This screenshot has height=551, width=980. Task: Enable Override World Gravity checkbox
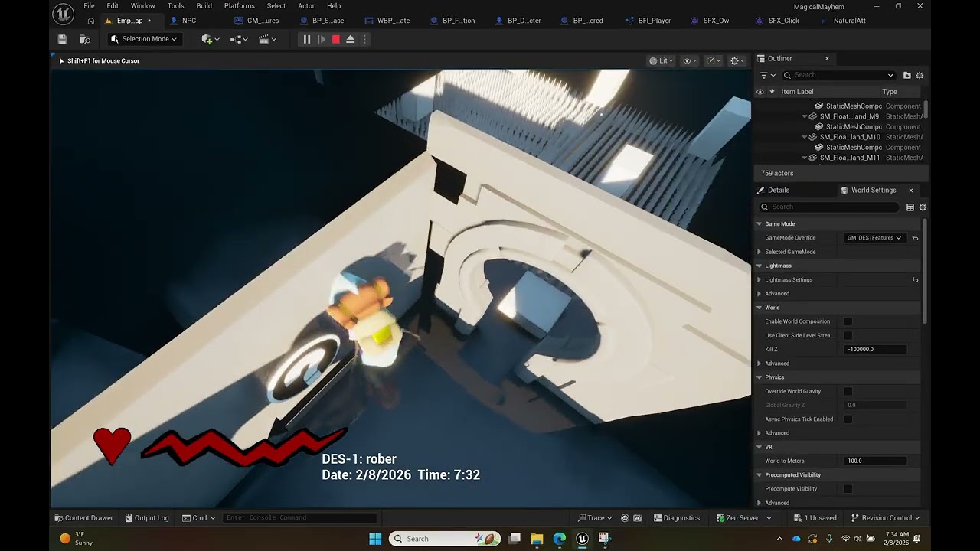848,391
